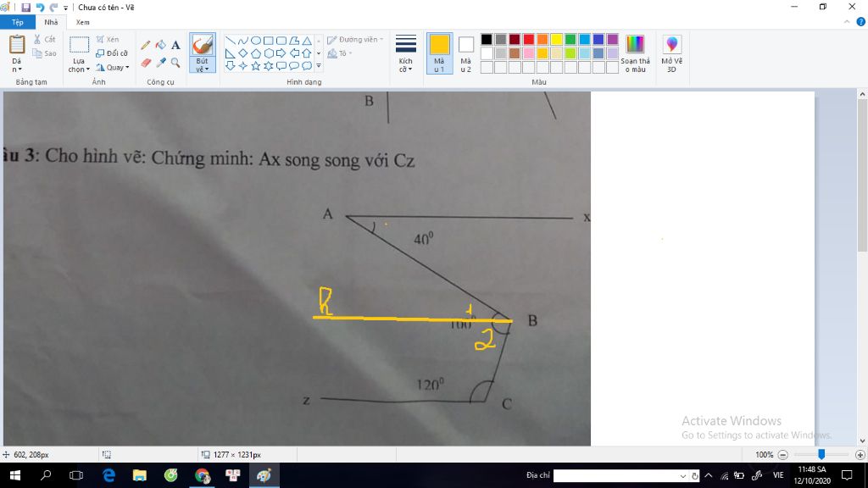Click the Redo arrow in title bar
Screen dimensions: 868x488
coord(53,7)
